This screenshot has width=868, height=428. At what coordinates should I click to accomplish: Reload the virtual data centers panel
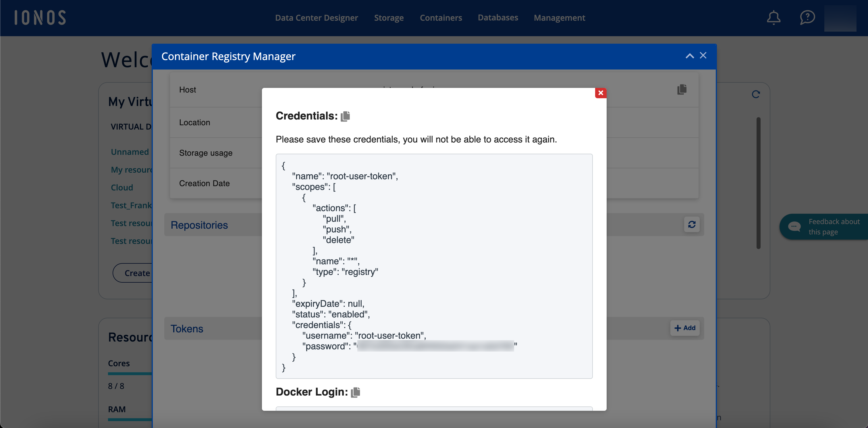point(755,95)
